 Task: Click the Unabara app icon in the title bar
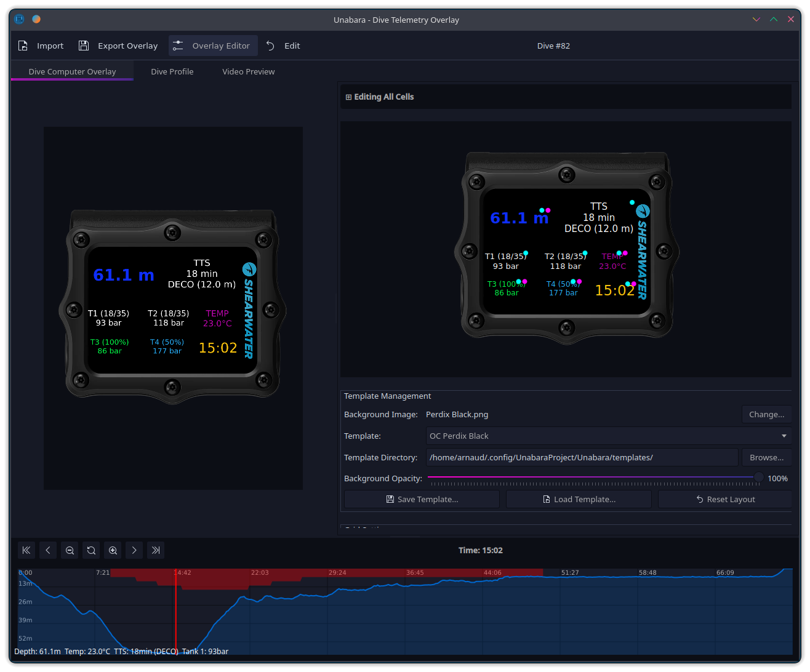tap(19, 19)
